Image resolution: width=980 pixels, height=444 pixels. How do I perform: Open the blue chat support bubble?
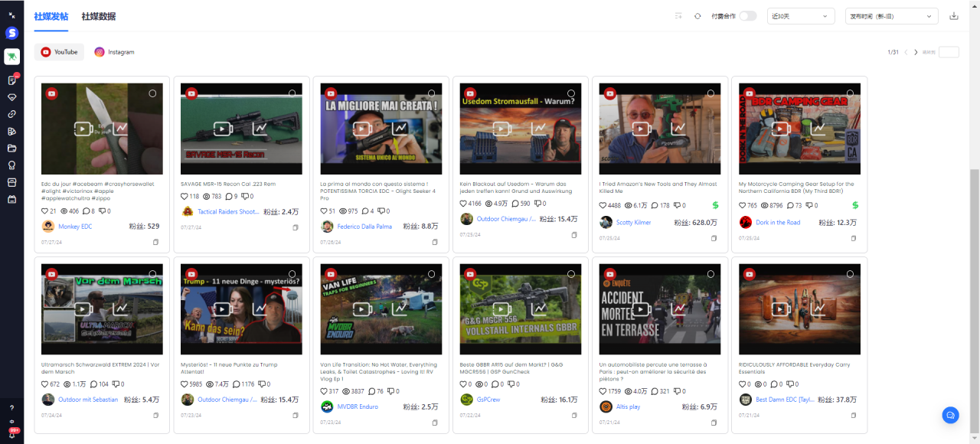[950, 415]
